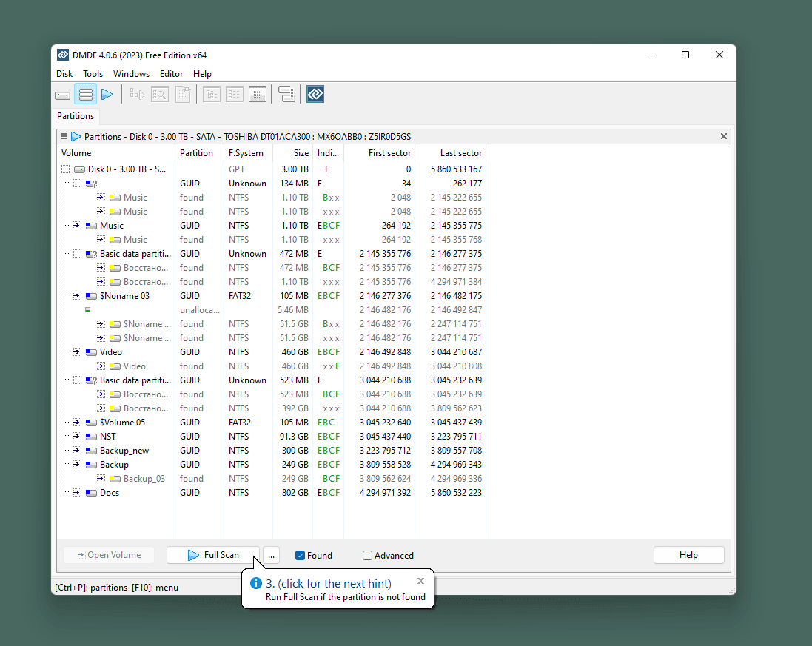The image size is (812, 646).
Task: Open the Editor menu
Action: click(x=171, y=74)
